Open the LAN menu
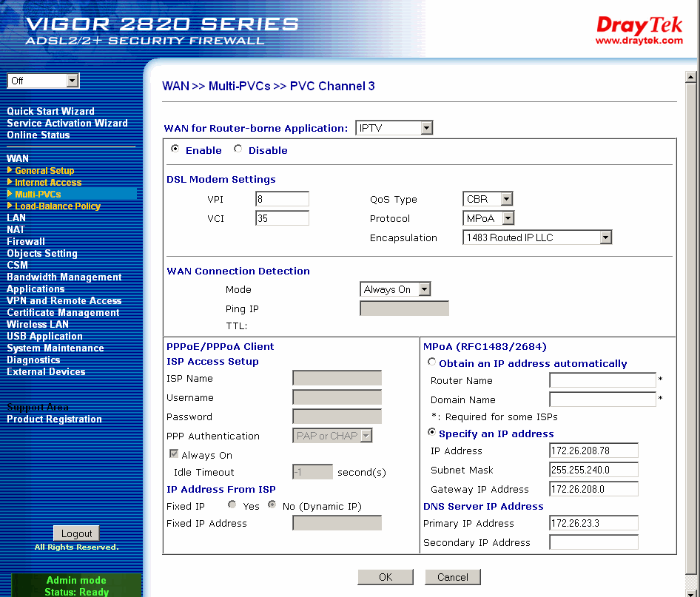 tap(16, 217)
